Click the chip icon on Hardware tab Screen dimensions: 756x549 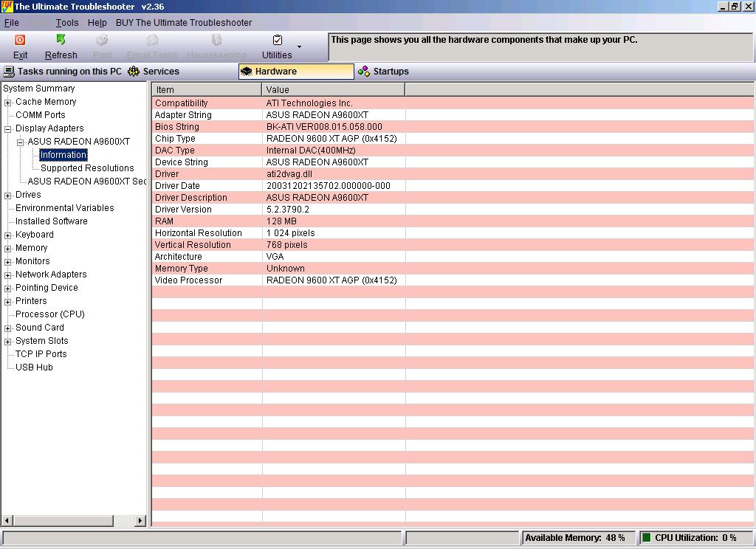(247, 72)
